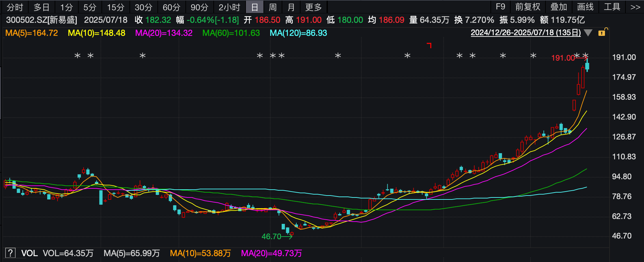Click the orange lock icon beside date range
The width and height of the screenshot is (644, 262).
click(x=602, y=32)
